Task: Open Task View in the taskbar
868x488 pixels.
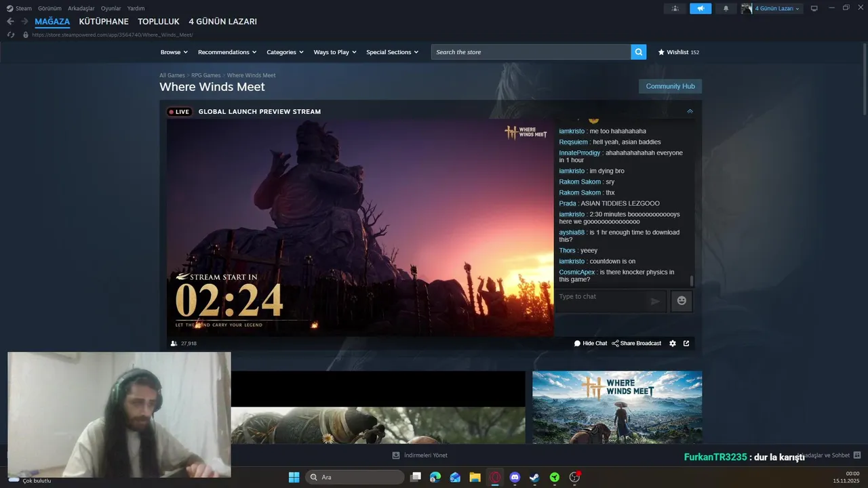Action: (x=416, y=477)
